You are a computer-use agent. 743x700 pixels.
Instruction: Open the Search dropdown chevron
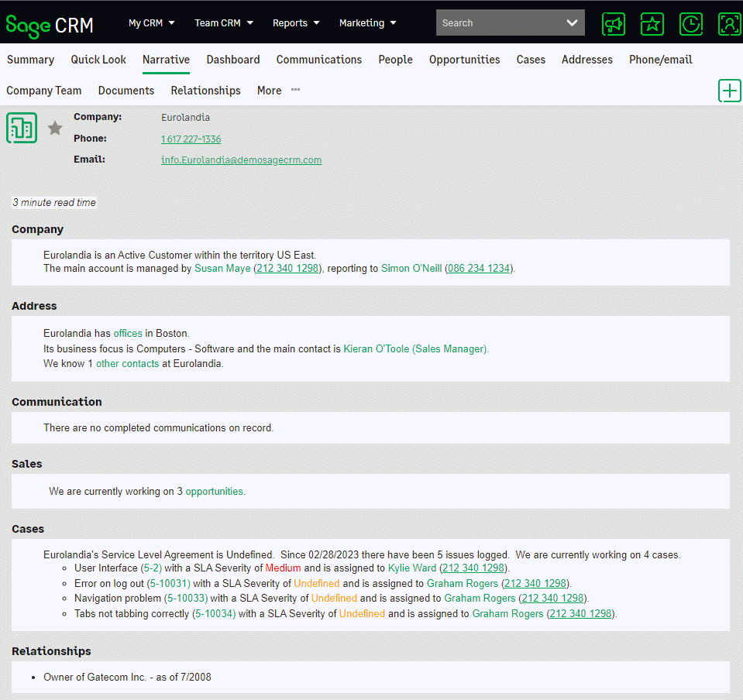coord(572,22)
